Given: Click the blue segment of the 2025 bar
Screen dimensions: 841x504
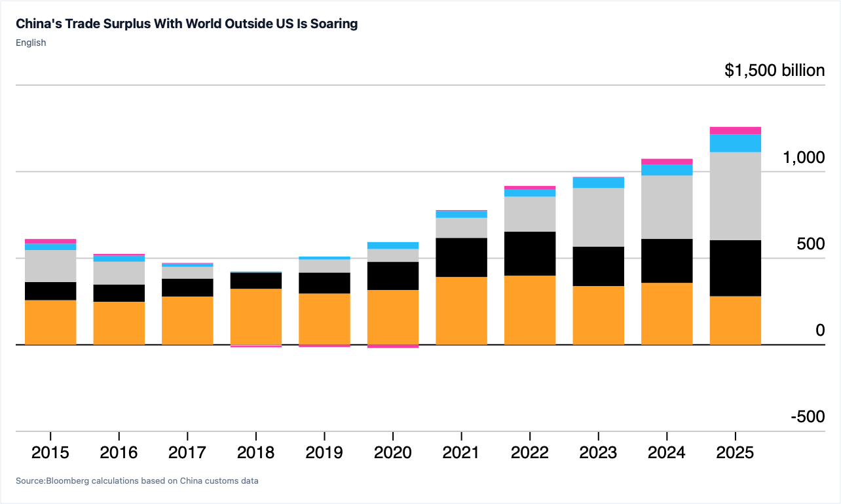Looking at the screenshot, I should click(x=736, y=143).
